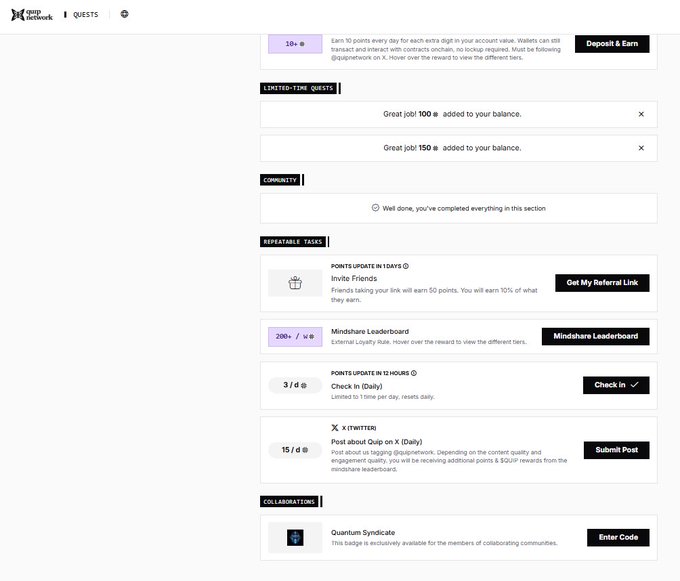Click the globe language icon
This screenshot has height=581, width=680.
click(x=124, y=14)
